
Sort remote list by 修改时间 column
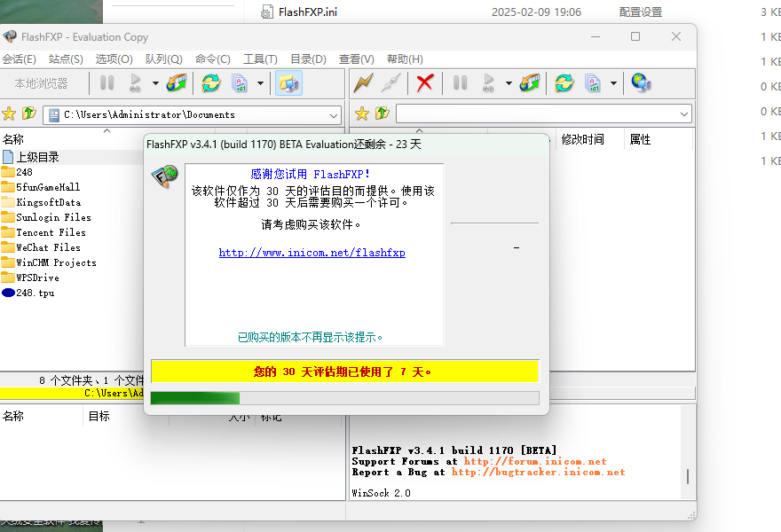click(583, 139)
